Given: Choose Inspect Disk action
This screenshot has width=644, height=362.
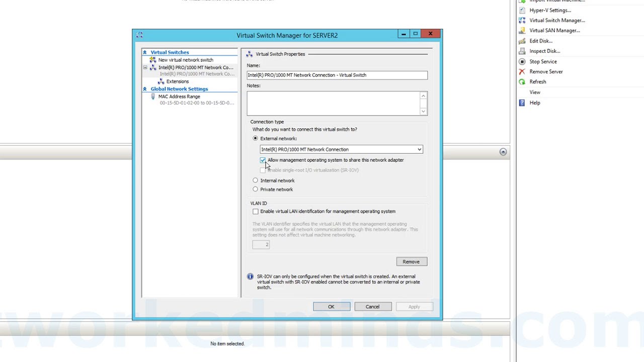Looking at the screenshot, I should tap(544, 51).
